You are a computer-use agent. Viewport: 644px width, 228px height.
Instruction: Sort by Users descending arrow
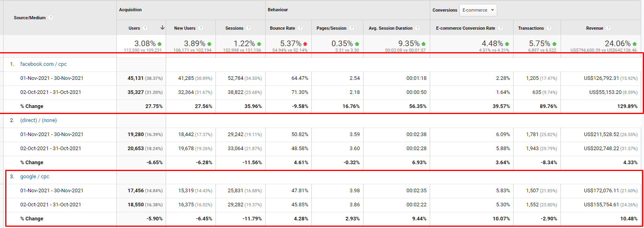coord(163,28)
